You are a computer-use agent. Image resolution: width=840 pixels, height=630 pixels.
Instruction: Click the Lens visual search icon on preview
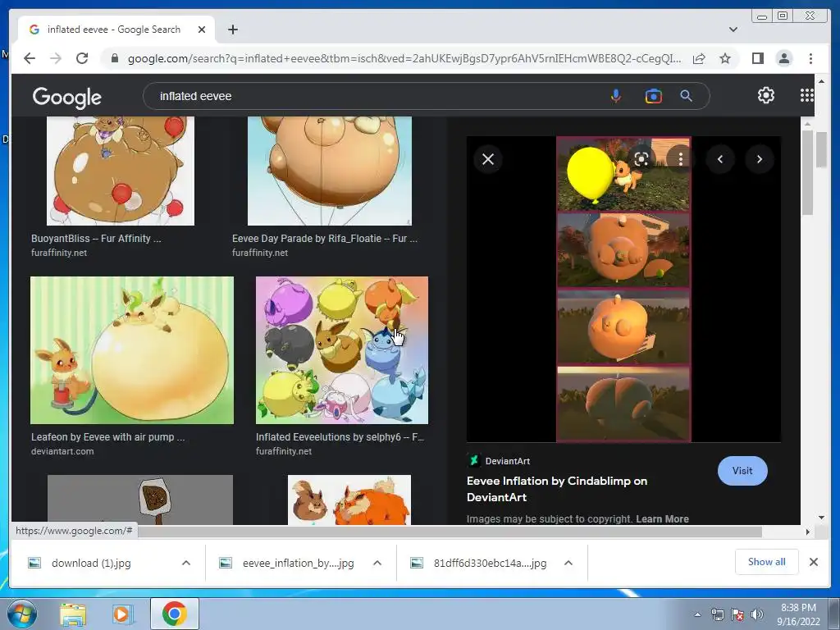(641, 159)
